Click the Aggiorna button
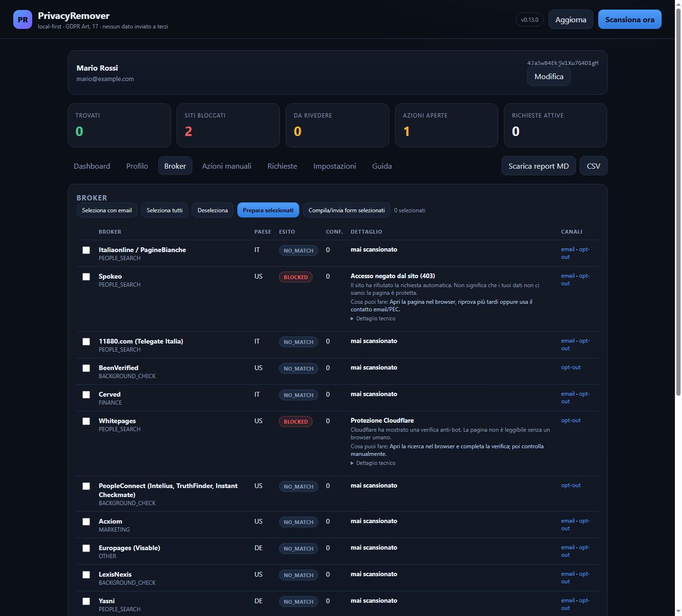Image resolution: width=682 pixels, height=616 pixels. [x=571, y=19]
